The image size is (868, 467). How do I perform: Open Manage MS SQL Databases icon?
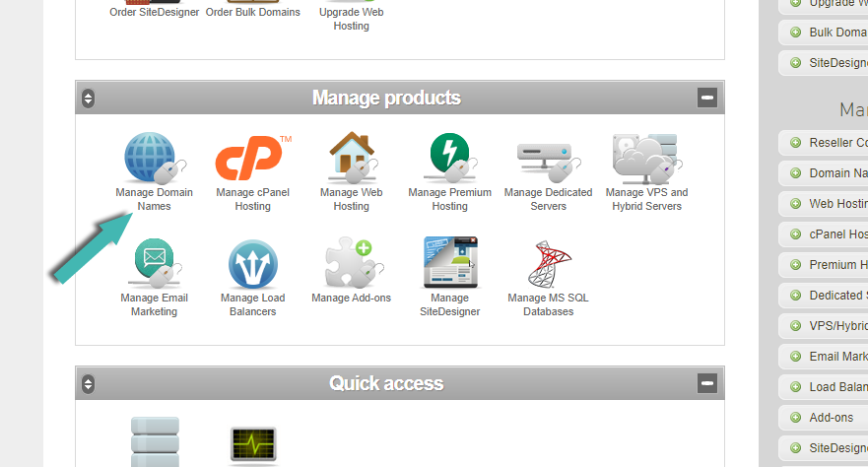549,264
